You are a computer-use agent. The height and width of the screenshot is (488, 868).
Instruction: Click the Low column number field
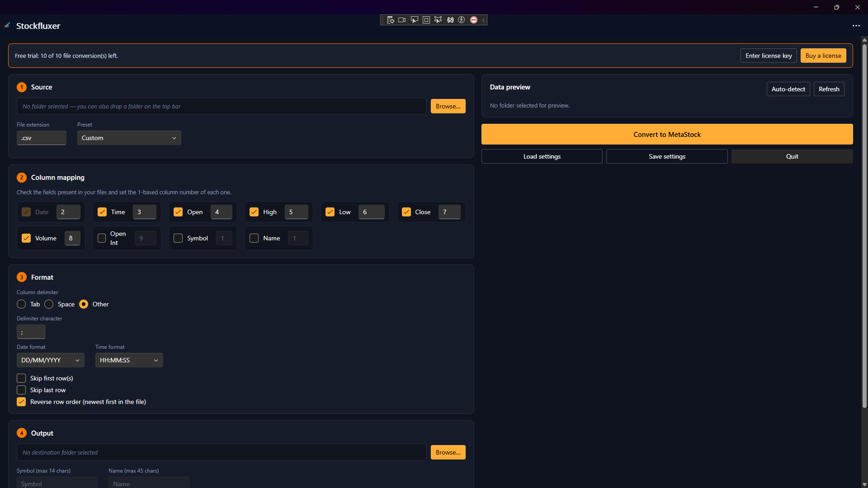pyautogui.click(x=372, y=212)
